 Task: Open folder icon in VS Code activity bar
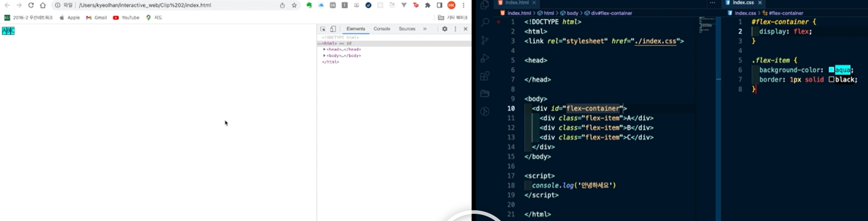coord(485,94)
